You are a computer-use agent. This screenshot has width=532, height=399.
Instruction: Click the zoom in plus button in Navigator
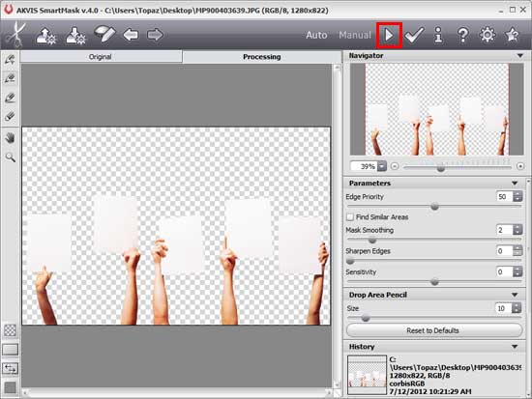point(520,166)
